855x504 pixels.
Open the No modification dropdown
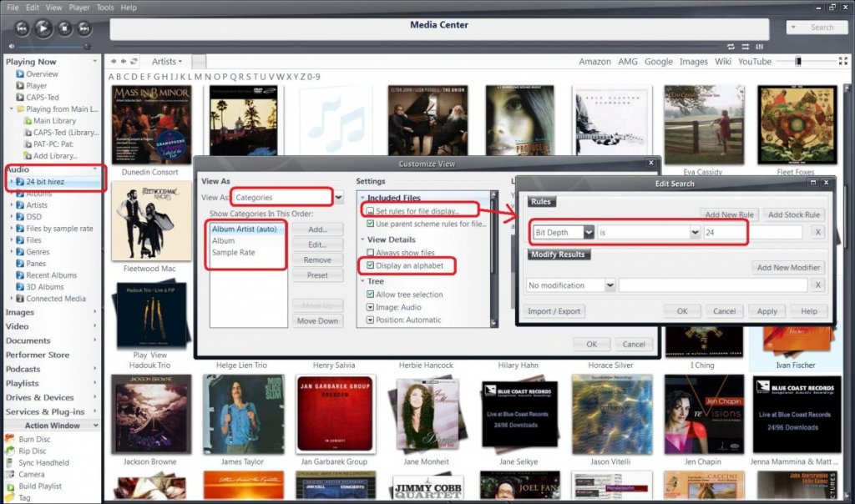610,285
